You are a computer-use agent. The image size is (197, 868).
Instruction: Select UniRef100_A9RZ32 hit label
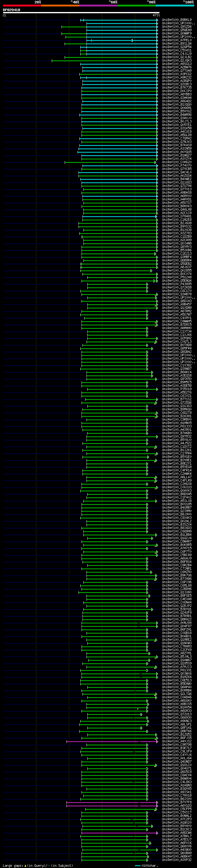(176, 78)
